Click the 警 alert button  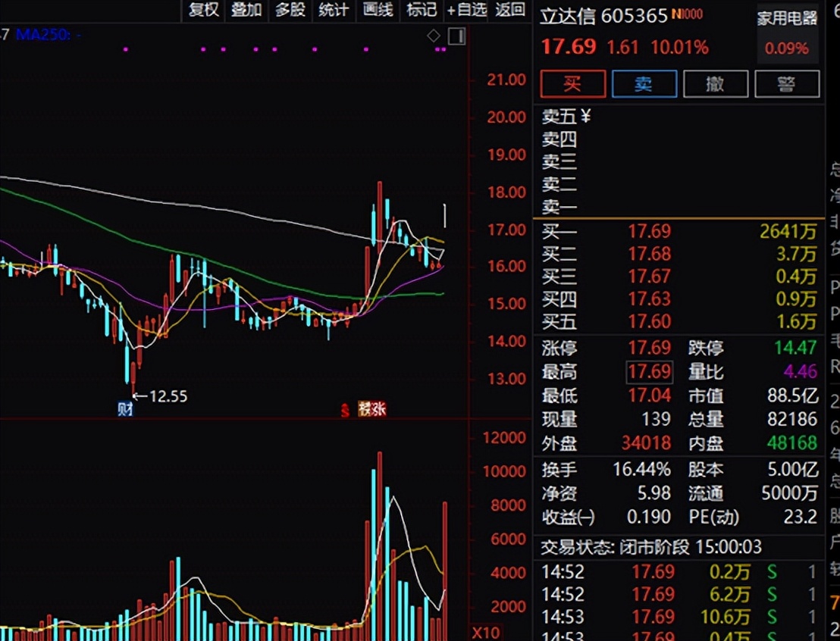[x=786, y=84]
